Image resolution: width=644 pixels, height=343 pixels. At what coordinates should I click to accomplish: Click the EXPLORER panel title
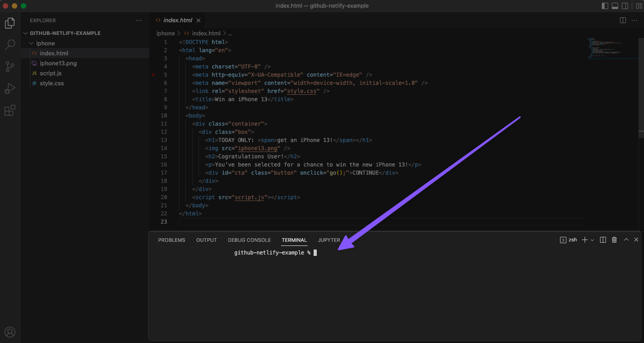(x=43, y=20)
